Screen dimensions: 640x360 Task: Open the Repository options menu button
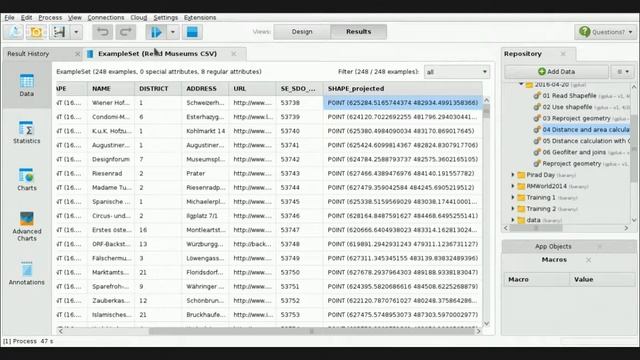click(623, 71)
